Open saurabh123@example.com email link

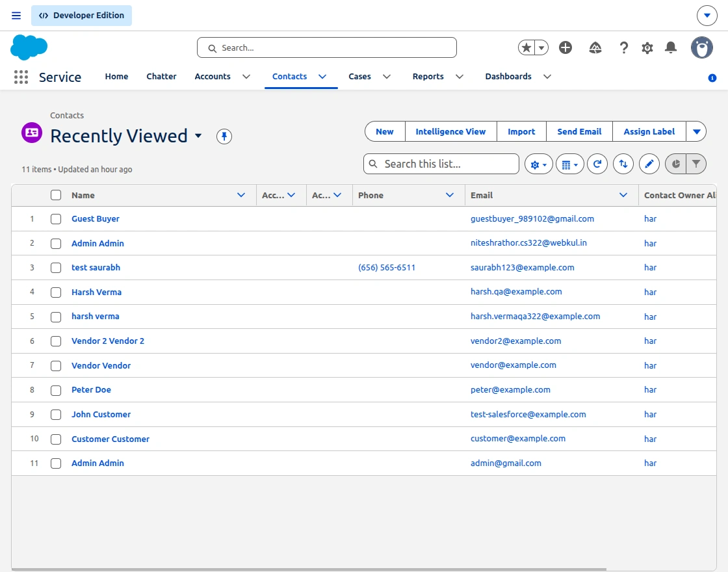(523, 268)
